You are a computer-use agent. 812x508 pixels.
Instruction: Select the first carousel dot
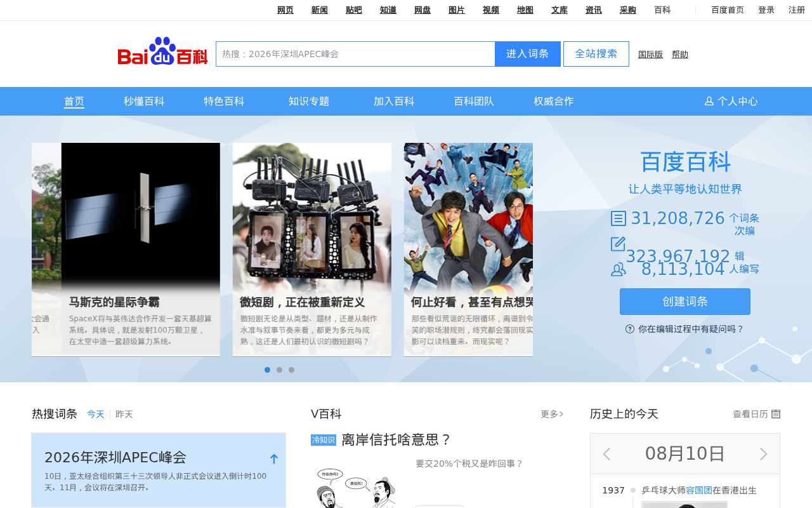coord(268,370)
